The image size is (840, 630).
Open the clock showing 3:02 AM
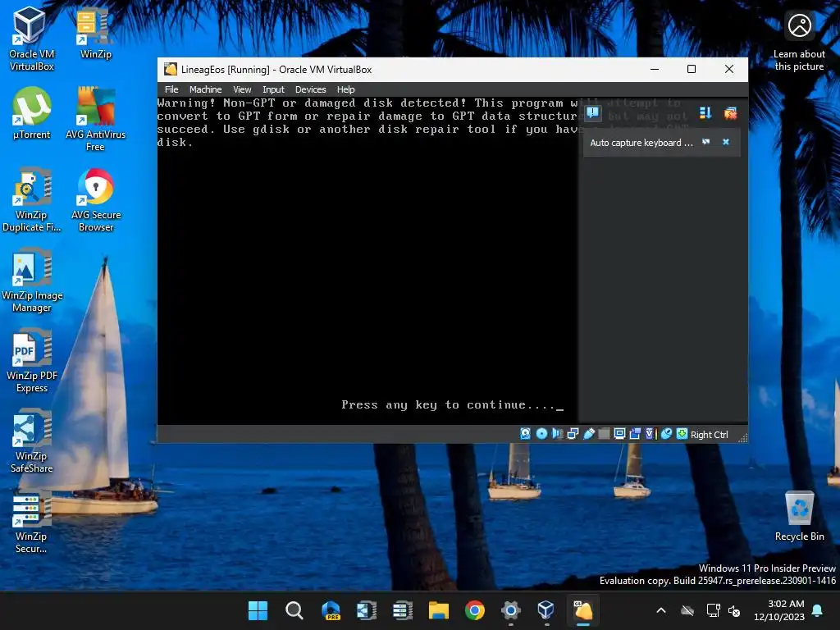click(x=779, y=610)
